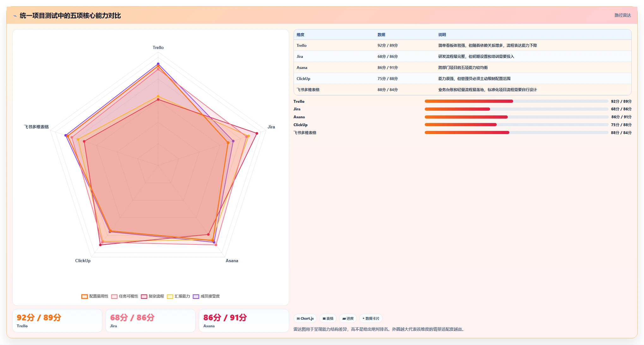The width and height of the screenshot is (644, 345).
Task: Click the 维度 column header
Action: coord(301,35)
